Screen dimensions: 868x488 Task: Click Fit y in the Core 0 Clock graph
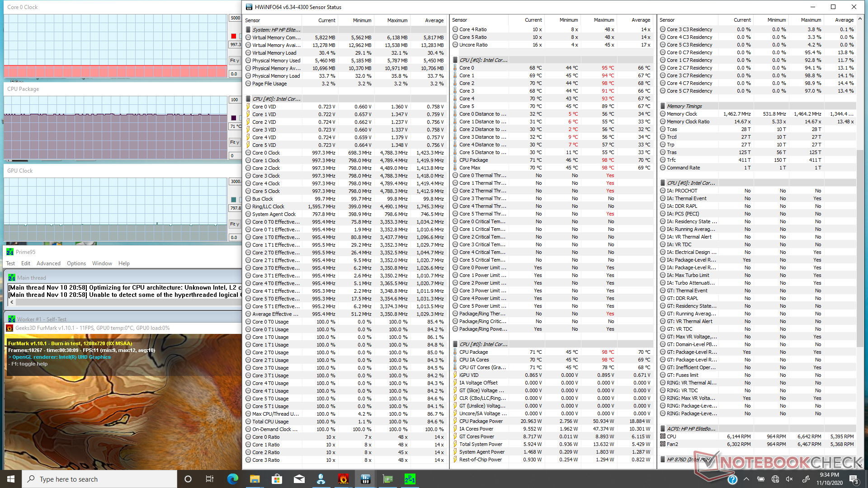235,61
